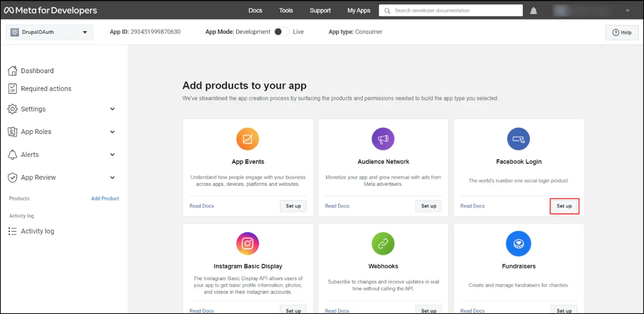Screen dimensions: 644x314
Task: Expand the App Review section chevron
Action: [113, 177]
